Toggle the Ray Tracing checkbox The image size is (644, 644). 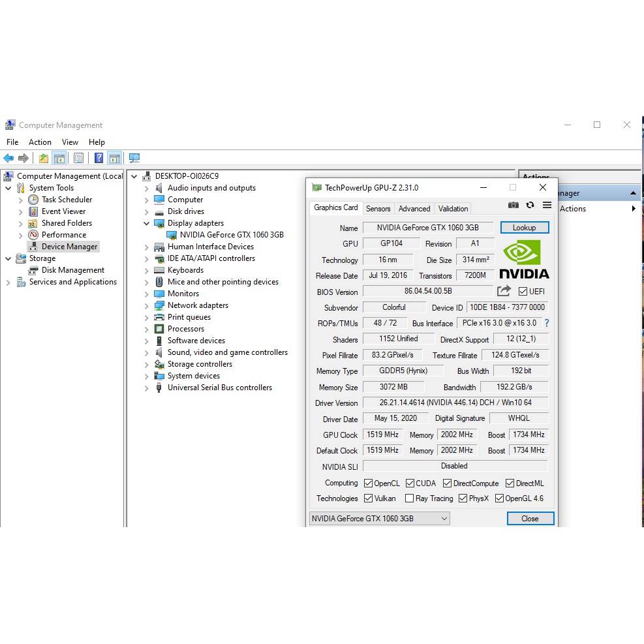tap(409, 498)
